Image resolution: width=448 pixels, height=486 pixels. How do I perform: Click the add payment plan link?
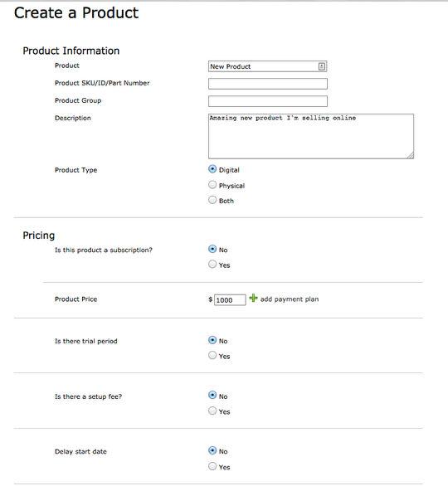[290, 299]
